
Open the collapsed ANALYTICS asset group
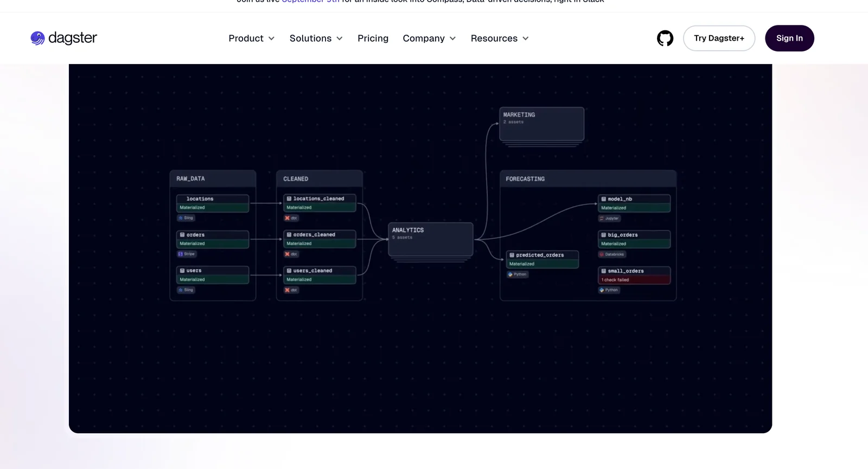click(x=431, y=239)
